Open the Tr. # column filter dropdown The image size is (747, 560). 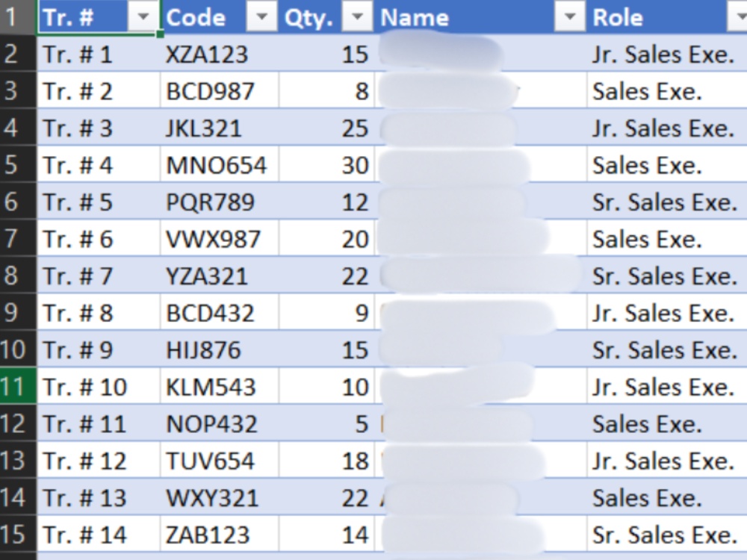pyautogui.click(x=143, y=17)
